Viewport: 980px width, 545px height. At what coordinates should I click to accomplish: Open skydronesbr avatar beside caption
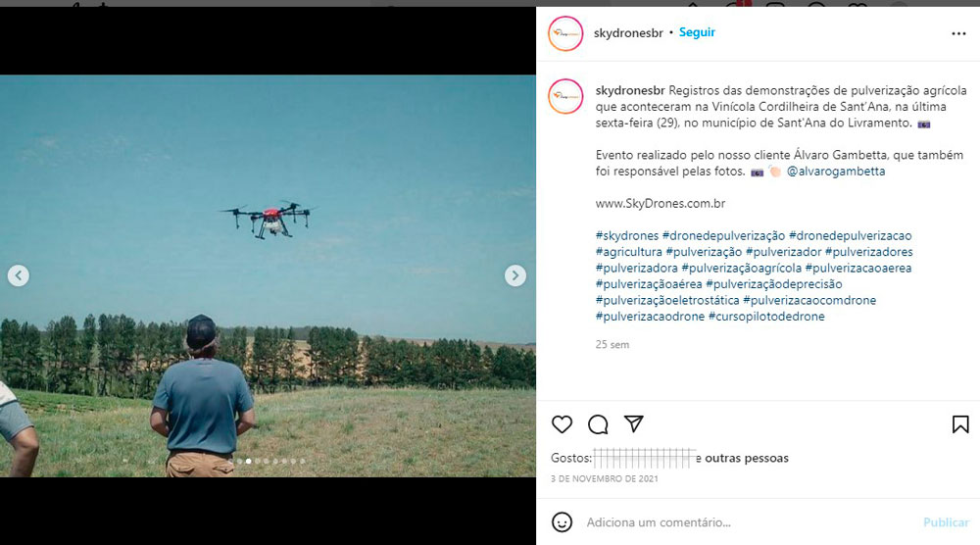[565, 96]
